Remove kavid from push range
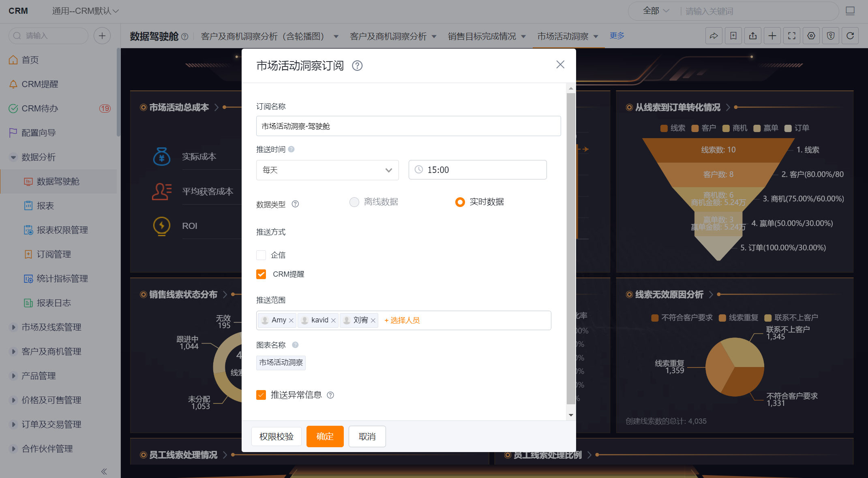868x478 pixels. tap(333, 320)
